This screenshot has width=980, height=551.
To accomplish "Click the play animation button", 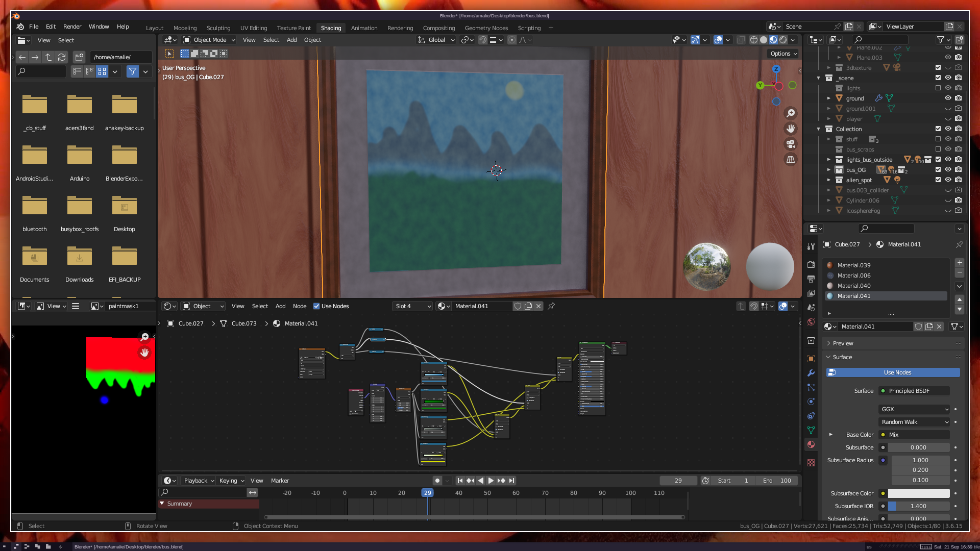I will pyautogui.click(x=491, y=481).
